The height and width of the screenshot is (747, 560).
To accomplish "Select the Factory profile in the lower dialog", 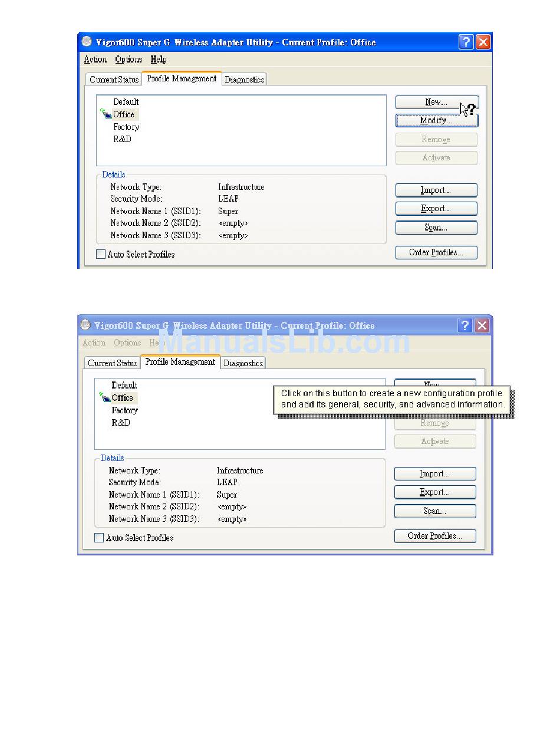I will point(124,410).
